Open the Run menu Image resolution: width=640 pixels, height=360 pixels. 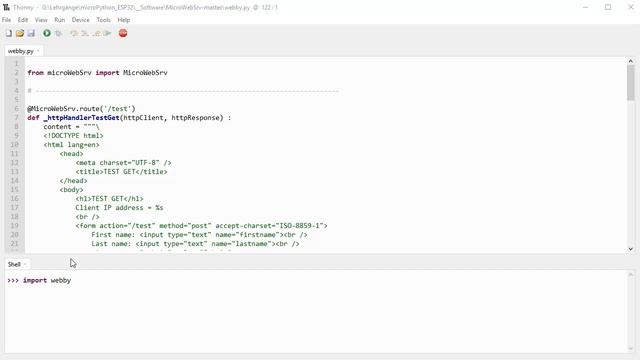click(x=60, y=20)
